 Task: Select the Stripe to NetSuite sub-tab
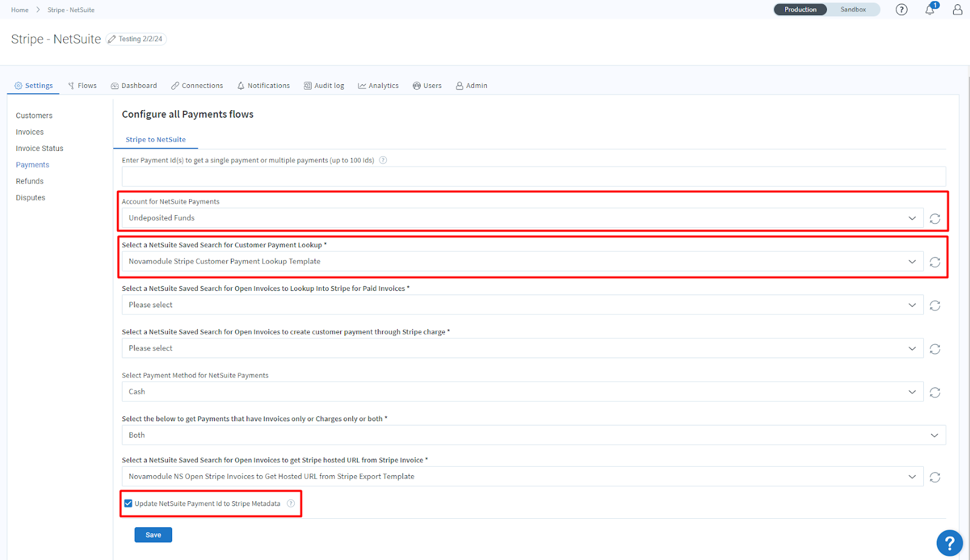tap(156, 140)
